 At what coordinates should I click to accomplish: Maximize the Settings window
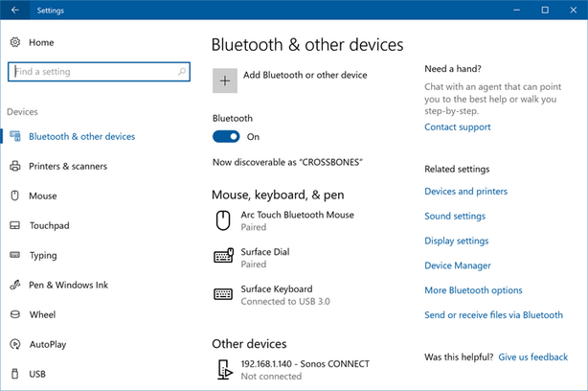(x=545, y=11)
